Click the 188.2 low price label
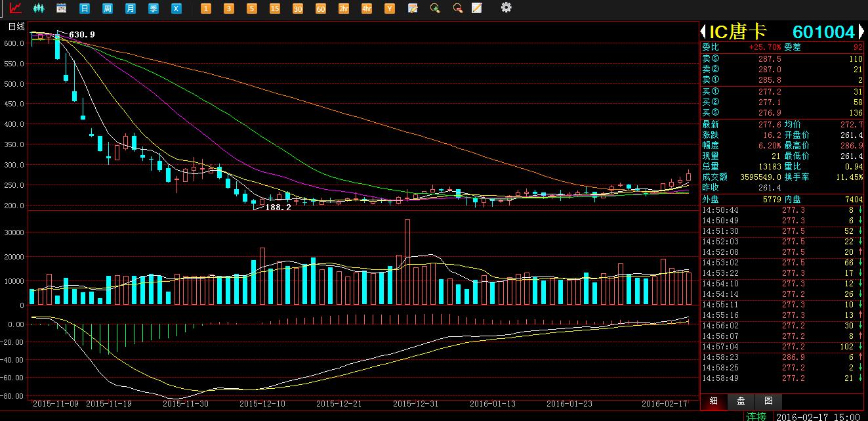Viewport: 868px width, 421px height. pyautogui.click(x=278, y=207)
